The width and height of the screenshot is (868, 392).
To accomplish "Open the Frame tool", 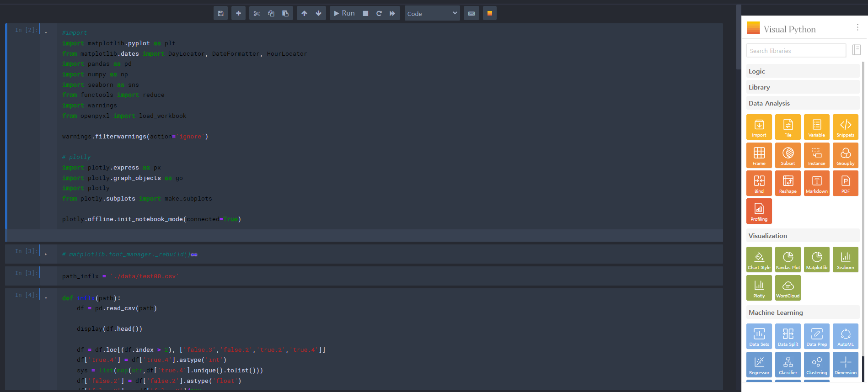I will [x=759, y=155].
